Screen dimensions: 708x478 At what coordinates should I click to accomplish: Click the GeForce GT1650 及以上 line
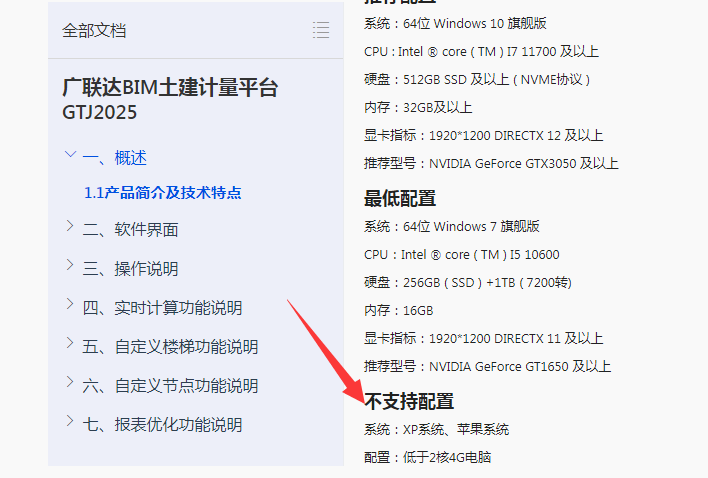(x=488, y=367)
